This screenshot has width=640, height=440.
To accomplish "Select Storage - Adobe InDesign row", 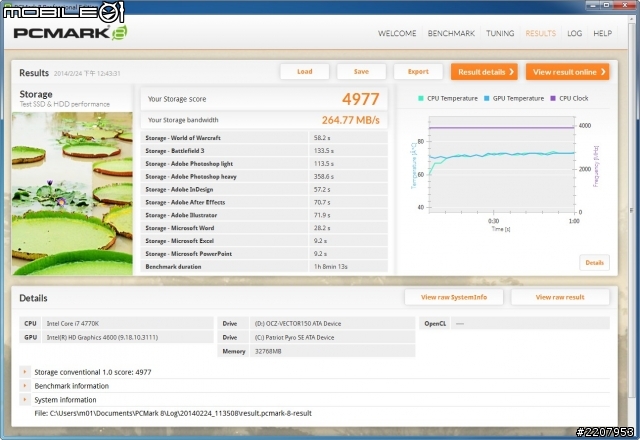I will click(264, 189).
